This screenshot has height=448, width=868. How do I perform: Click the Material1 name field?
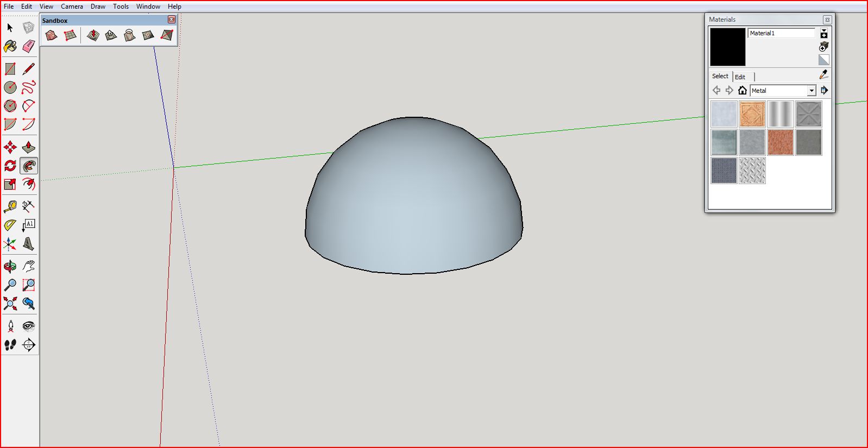coord(782,33)
